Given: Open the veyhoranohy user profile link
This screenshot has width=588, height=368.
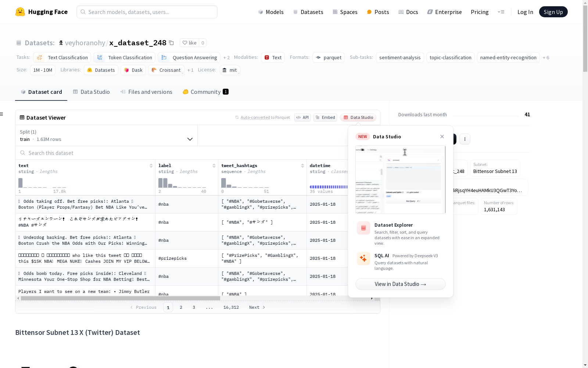Looking at the screenshot, I should [x=85, y=43].
